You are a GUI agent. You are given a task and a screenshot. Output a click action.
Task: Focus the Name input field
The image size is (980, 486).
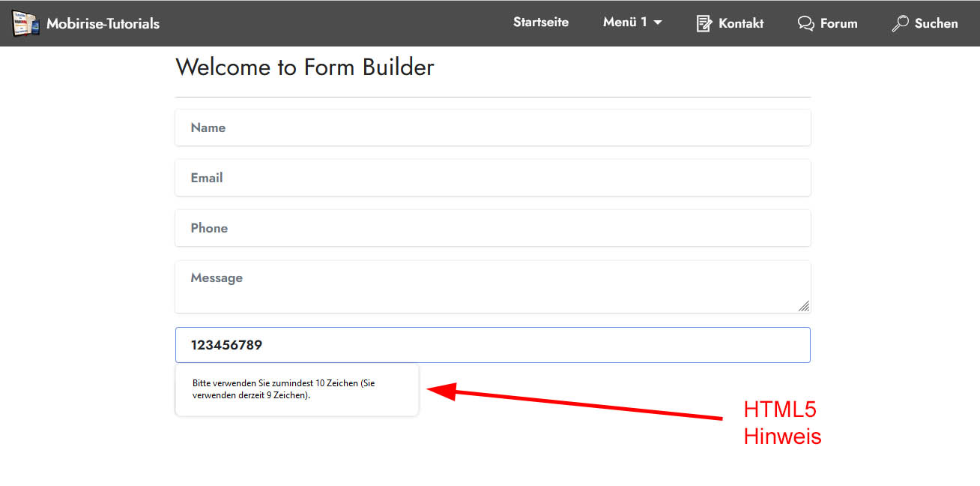click(493, 127)
